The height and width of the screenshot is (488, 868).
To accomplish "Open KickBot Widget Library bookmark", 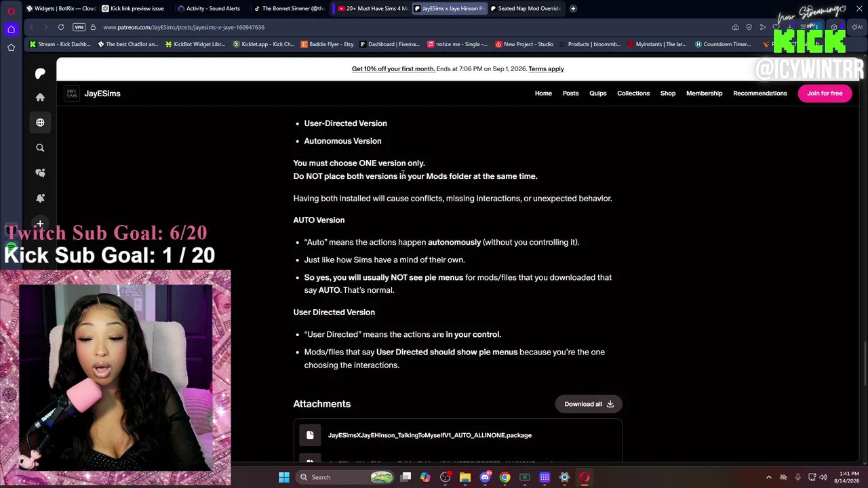I will 195,45.
